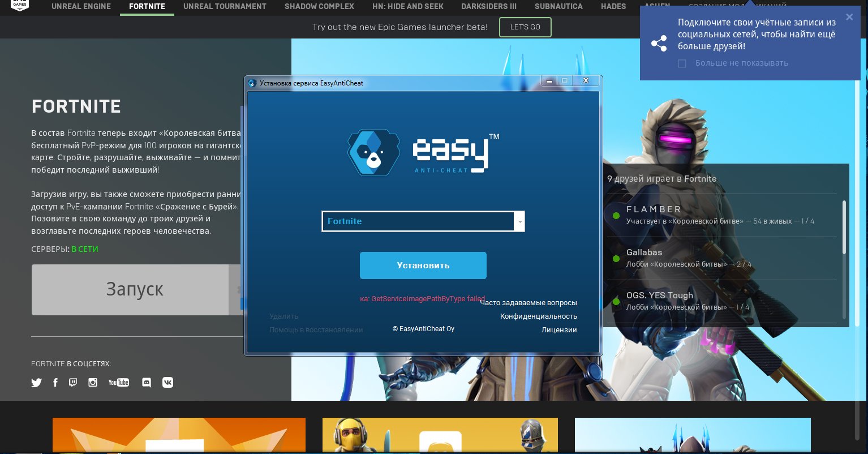
Task: Click the Epic Games logo
Action: pyautogui.click(x=19, y=5)
